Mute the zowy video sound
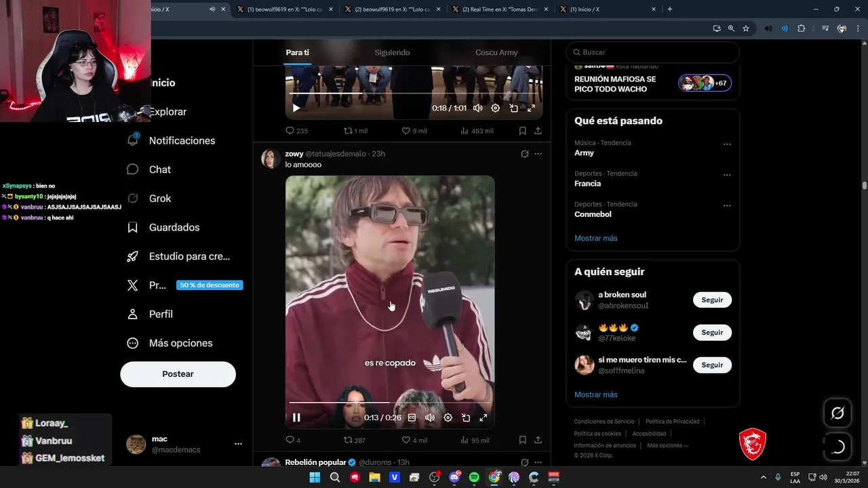 coord(430,418)
